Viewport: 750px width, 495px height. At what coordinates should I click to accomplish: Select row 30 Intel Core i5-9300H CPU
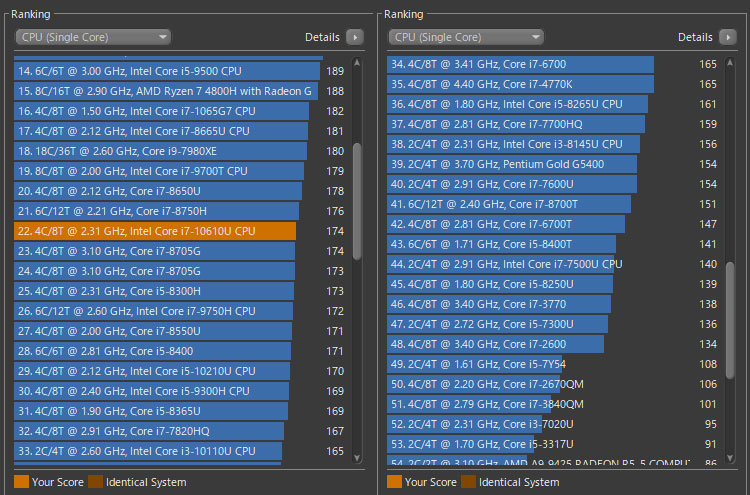click(x=179, y=391)
